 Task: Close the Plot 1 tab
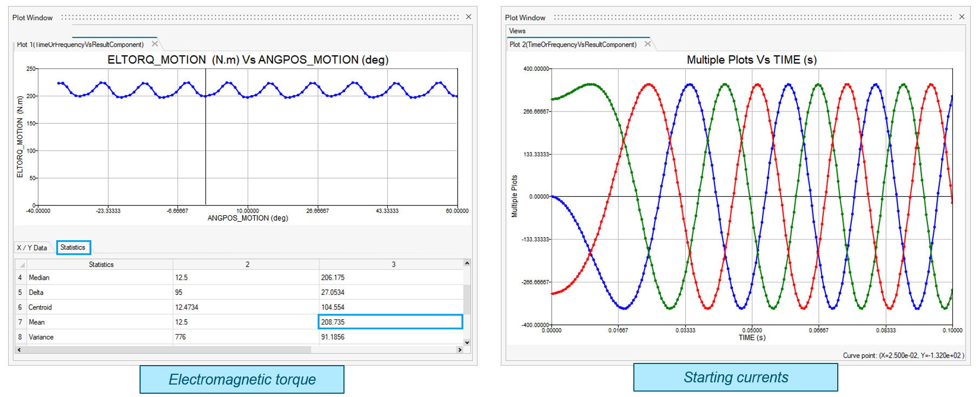[155, 44]
